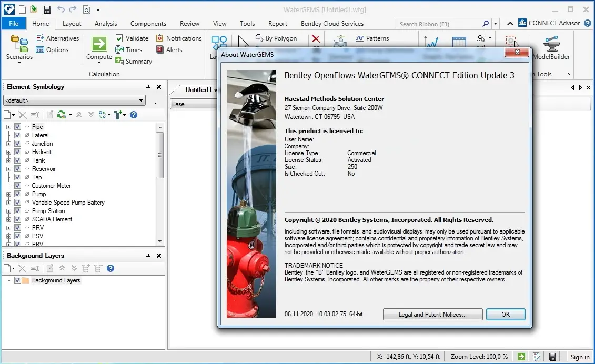This screenshot has height=364, width=595.
Task: Toggle the Junction checkbox
Action: [x=17, y=144]
